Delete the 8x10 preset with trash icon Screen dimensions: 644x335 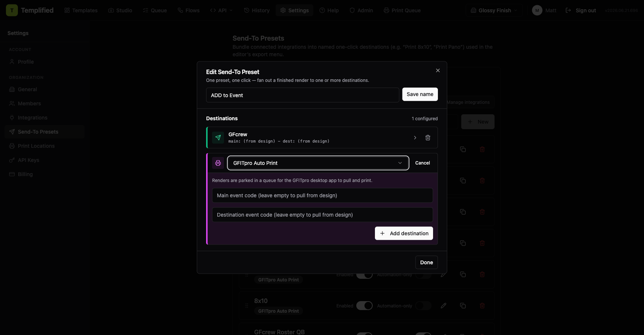pos(482,306)
